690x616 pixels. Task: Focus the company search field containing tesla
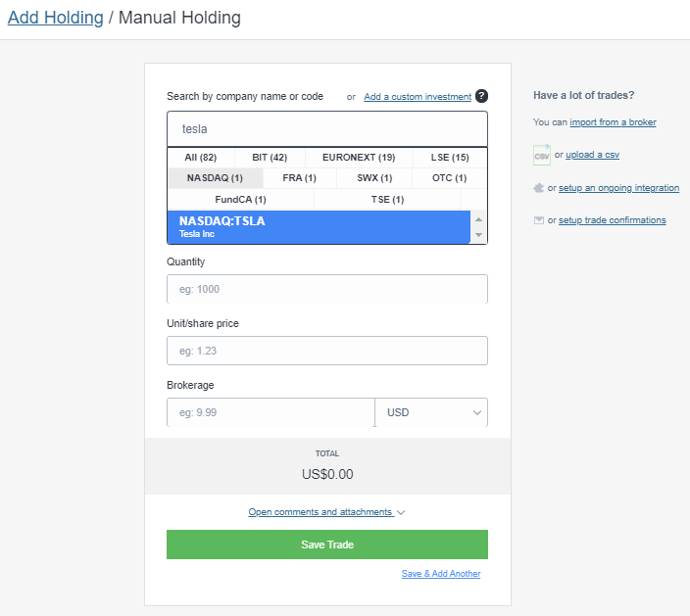(x=327, y=129)
